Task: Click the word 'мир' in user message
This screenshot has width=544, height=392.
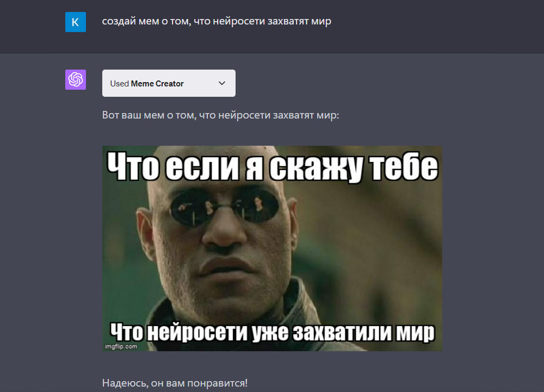Action: pyautogui.click(x=321, y=22)
